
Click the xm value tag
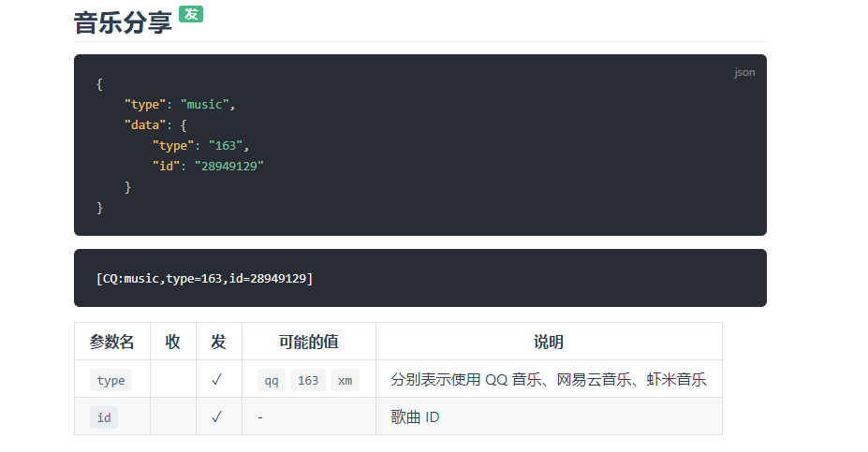click(345, 380)
